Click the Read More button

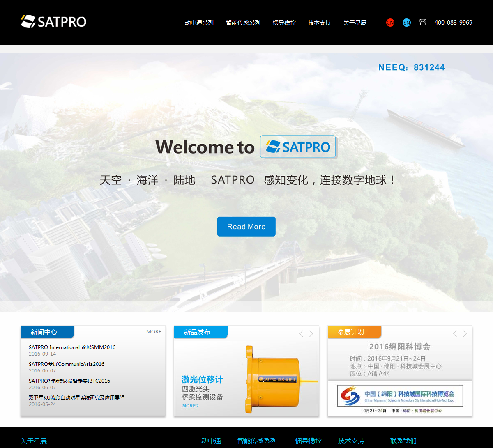pyautogui.click(x=246, y=227)
